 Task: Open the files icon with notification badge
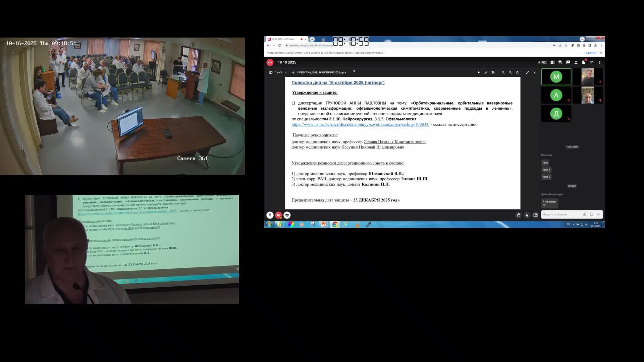point(584,62)
